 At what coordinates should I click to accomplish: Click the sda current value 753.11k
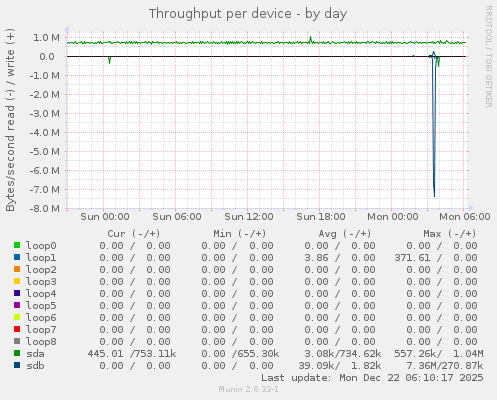pyautogui.click(x=156, y=354)
